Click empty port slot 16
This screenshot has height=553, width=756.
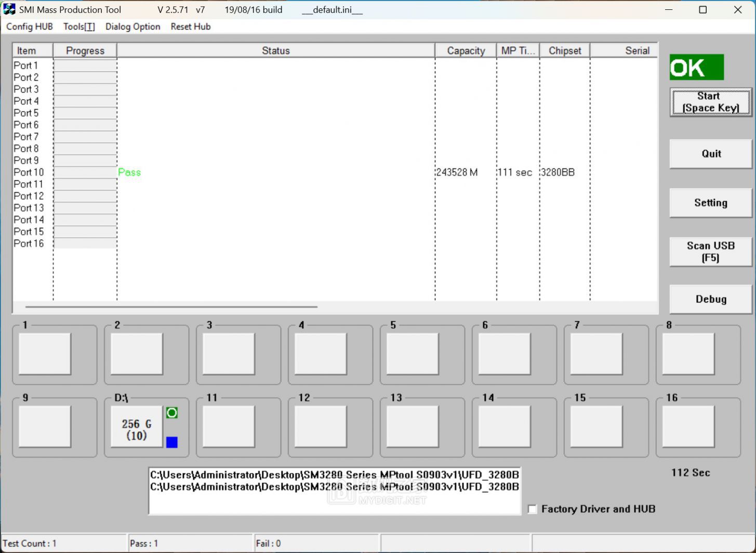click(x=688, y=427)
